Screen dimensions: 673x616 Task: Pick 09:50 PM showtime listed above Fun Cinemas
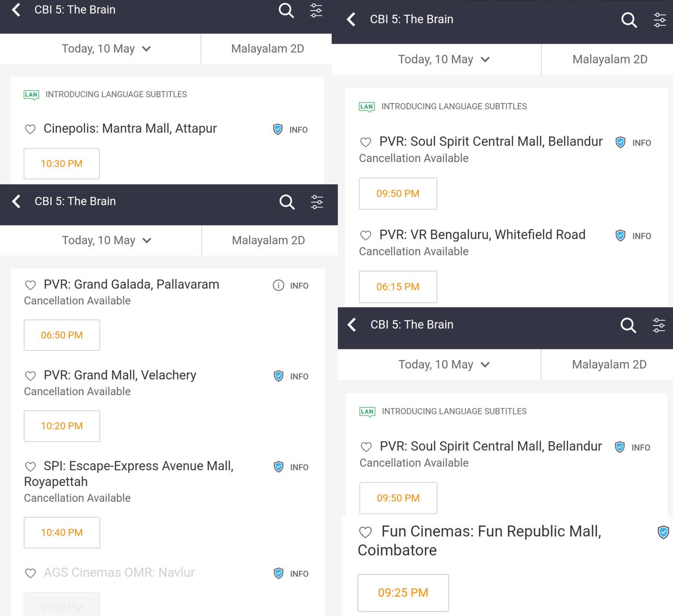click(x=398, y=498)
